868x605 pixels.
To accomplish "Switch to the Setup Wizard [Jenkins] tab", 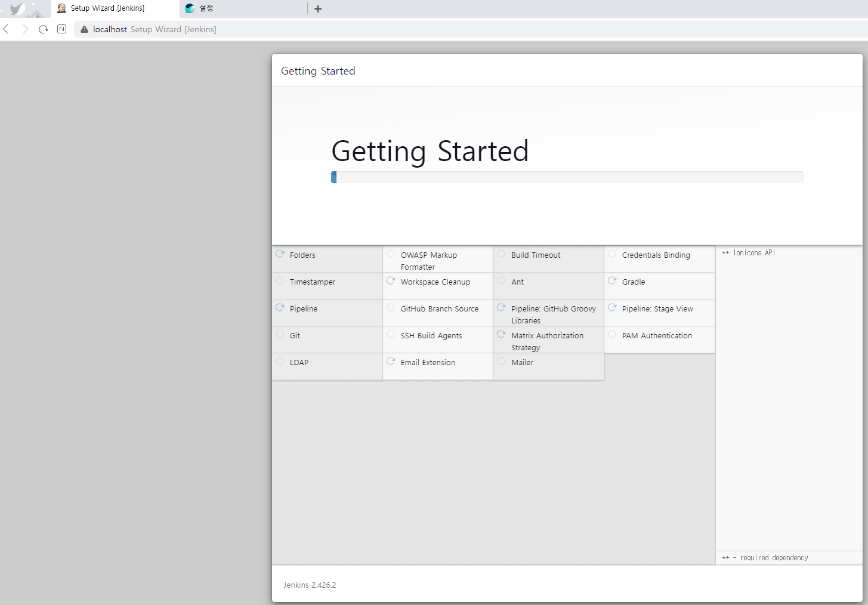I will 115,8.
